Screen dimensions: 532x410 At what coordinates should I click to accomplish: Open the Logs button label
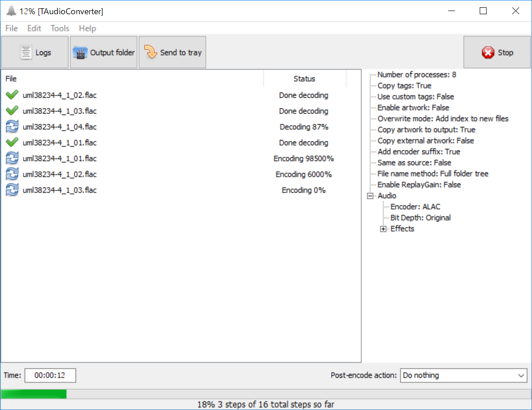[43, 53]
